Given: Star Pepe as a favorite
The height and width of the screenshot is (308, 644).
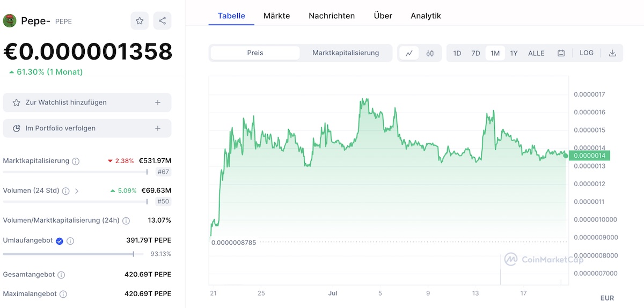Looking at the screenshot, I should [x=140, y=21].
